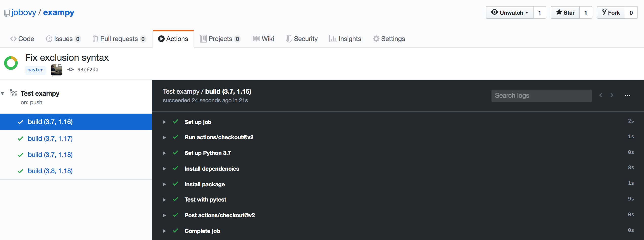Screen dimensions: 644x240
Task: Click the green check on Install dependencies
Action: click(175, 168)
